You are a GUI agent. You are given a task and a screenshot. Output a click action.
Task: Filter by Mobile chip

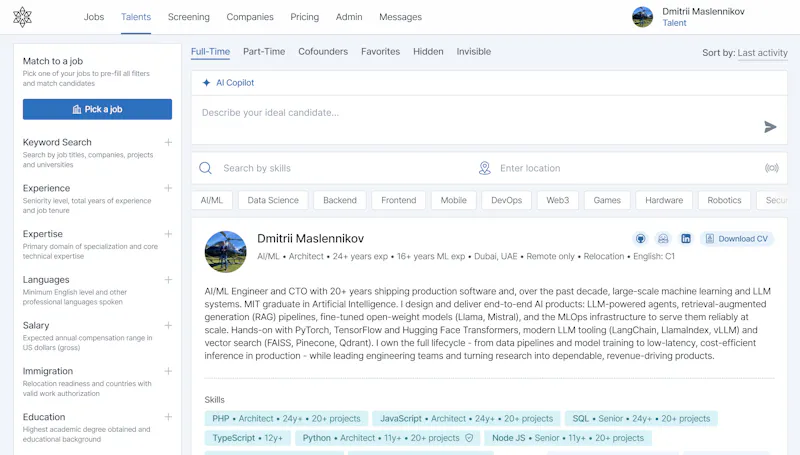[x=454, y=200]
